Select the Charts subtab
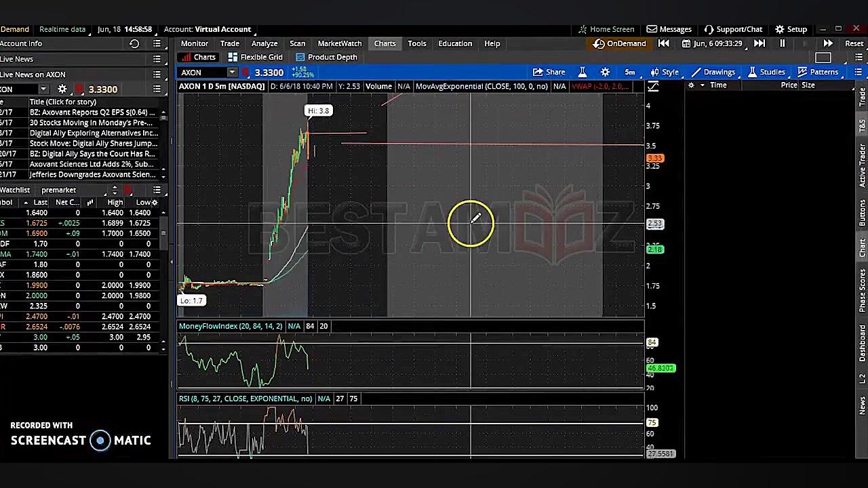This screenshot has height=488, width=868. [199, 57]
